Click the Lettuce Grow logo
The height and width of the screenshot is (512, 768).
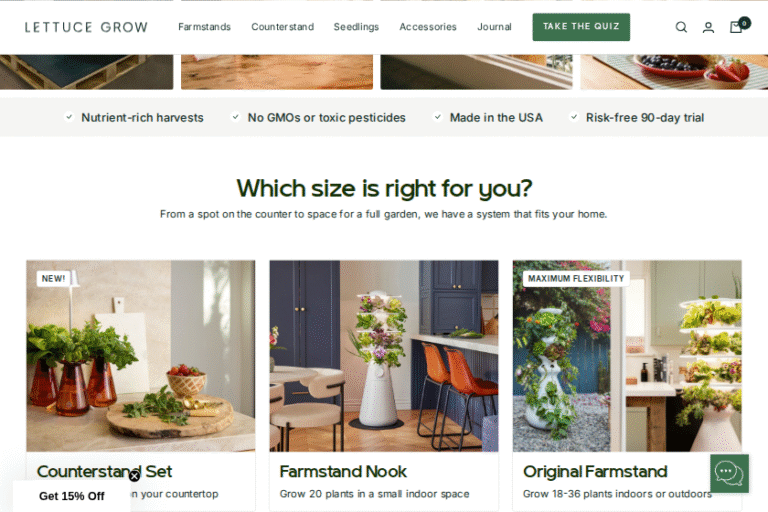pos(86,27)
